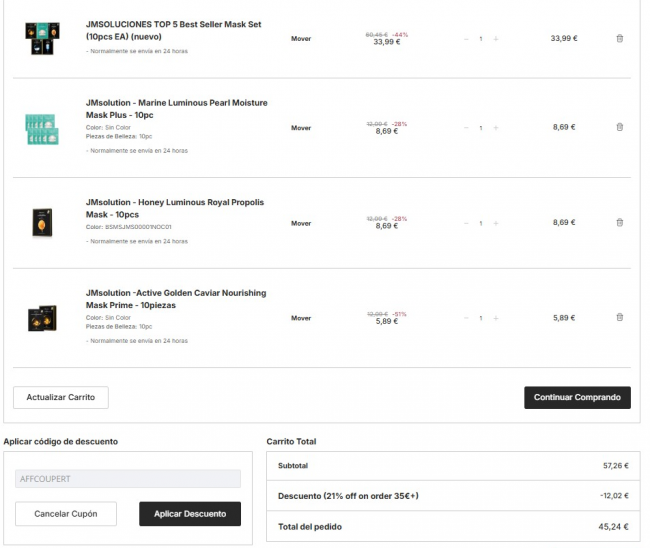Increase quantity of Honey Luminous Propolis mask
Screen dimensions: 650x548
pos(496,223)
